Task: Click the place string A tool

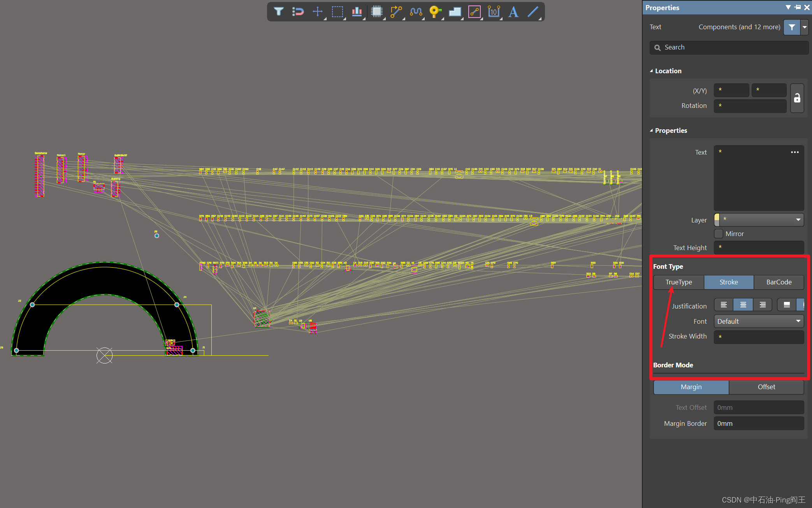Action: 513,11
